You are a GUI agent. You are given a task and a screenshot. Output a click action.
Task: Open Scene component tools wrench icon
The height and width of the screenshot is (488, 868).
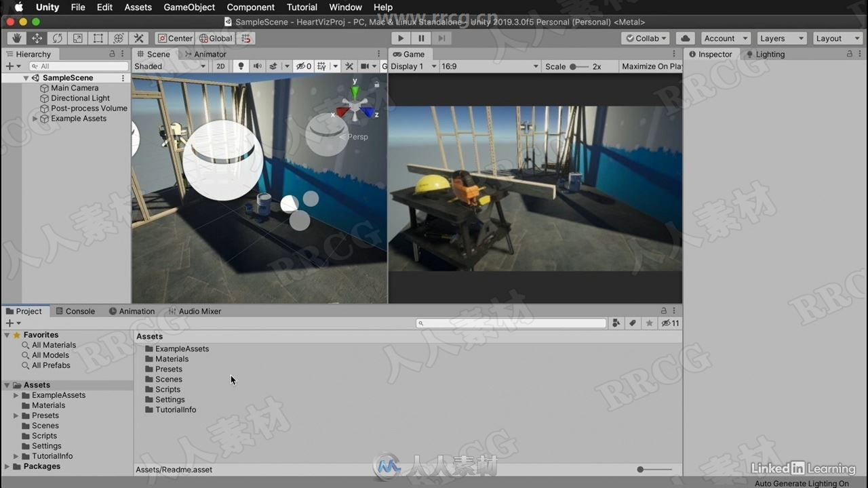click(349, 66)
